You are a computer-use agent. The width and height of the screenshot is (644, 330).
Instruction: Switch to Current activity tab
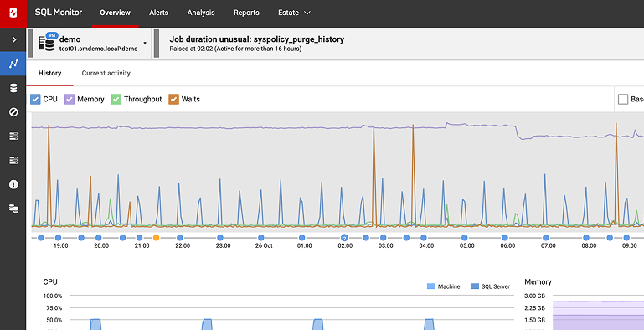[x=106, y=73]
